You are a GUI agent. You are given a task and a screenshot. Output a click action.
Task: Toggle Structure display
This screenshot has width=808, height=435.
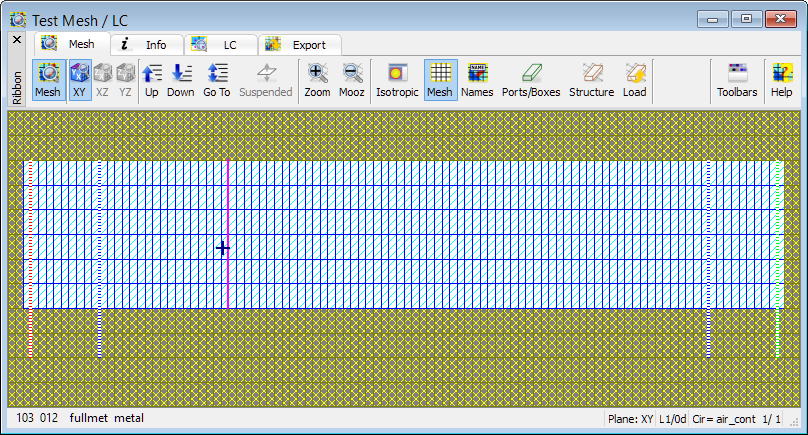(x=592, y=80)
